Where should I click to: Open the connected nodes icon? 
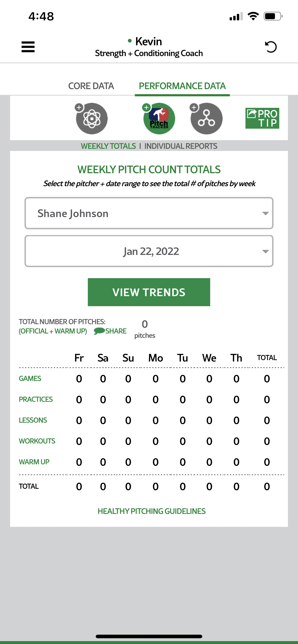tap(206, 119)
